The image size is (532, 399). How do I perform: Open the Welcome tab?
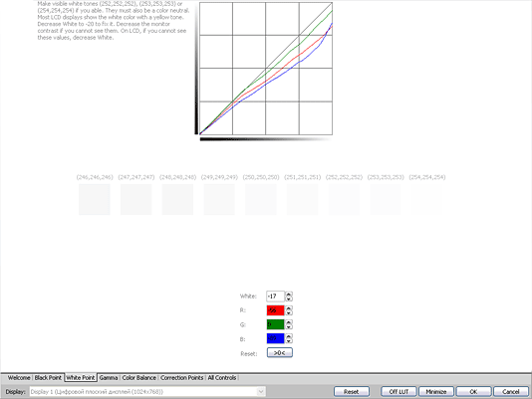(x=19, y=378)
